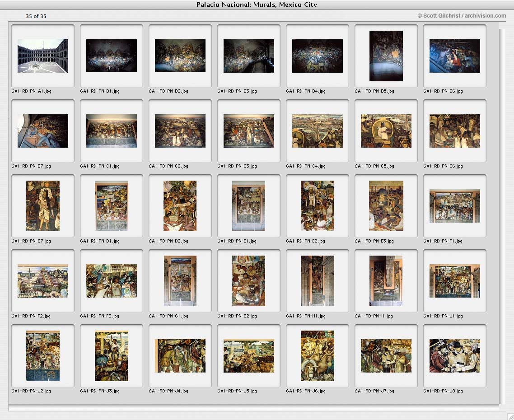Open thumbnail 6A1-RD-PN-D1.jpg

[x=112, y=206]
